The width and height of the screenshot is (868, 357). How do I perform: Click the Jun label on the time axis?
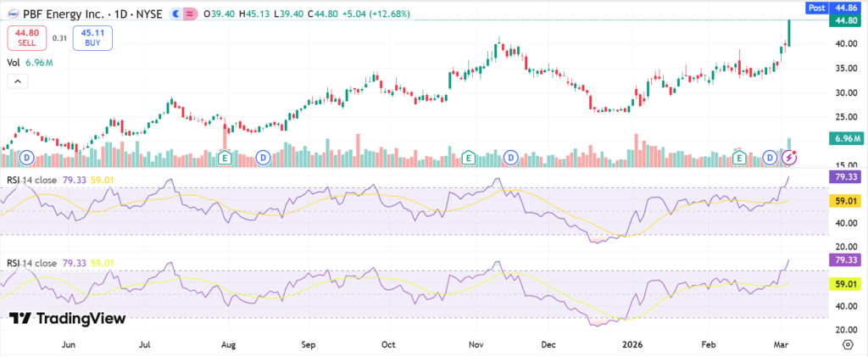pyautogui.click(x=68, y=344)
